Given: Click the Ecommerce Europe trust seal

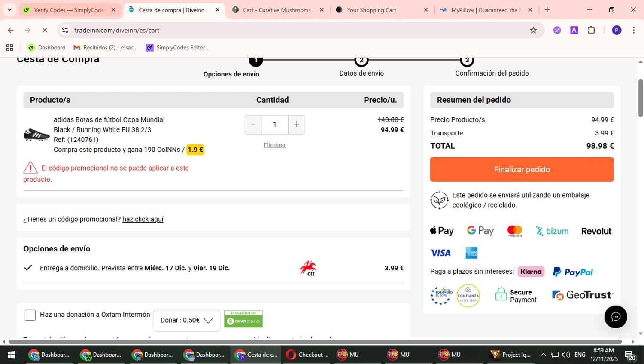Looking at the screenshot, I should click(442, 296).
